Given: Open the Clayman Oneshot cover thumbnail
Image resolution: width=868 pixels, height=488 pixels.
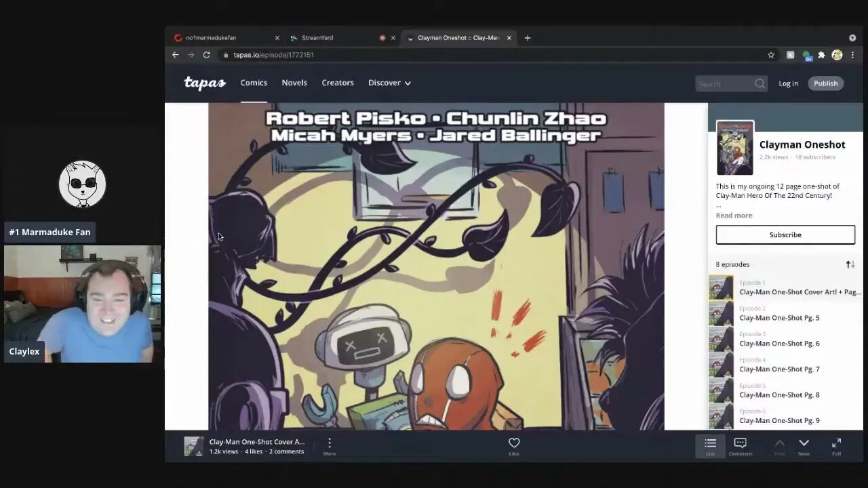Looking at the screenshot, I should pos(735,148).
